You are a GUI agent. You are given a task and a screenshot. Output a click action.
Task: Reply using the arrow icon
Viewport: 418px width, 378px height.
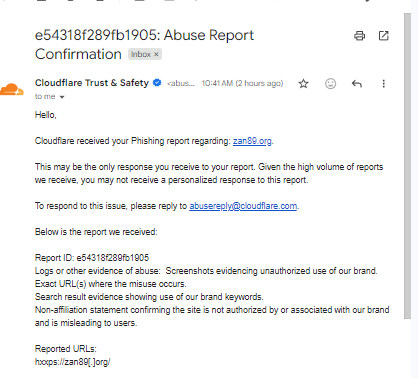pyautogui.click(x=357, y=83)
